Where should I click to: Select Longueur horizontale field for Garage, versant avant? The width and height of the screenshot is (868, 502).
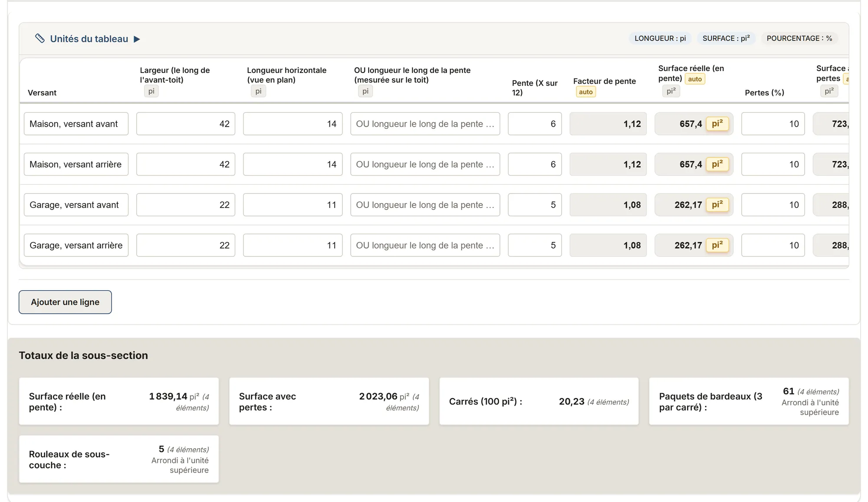293,204
